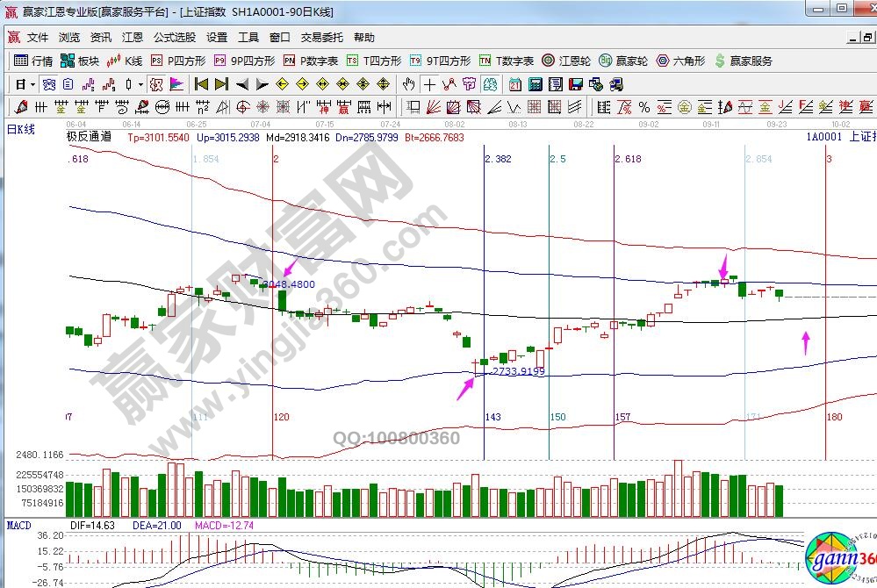Select the red pencil drawing tool
This screenshot has width=877, height=588.
coord(21,107)
